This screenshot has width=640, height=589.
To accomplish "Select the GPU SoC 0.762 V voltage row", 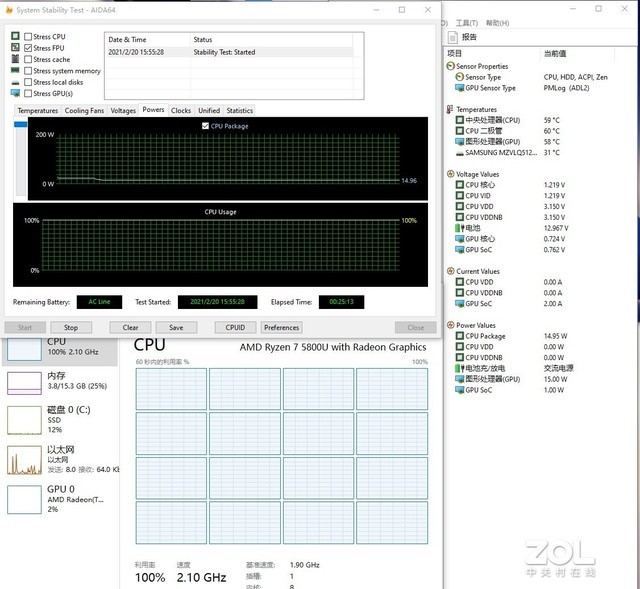I will (x=511, y=249).
